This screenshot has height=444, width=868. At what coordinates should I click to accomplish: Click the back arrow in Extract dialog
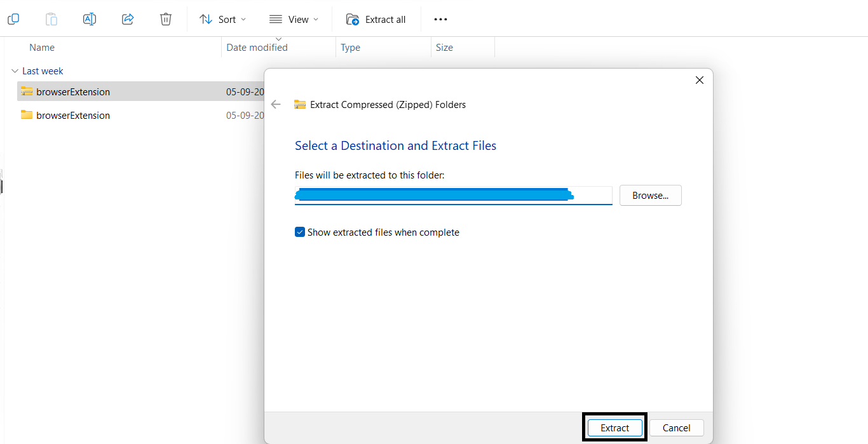(276, 105)
